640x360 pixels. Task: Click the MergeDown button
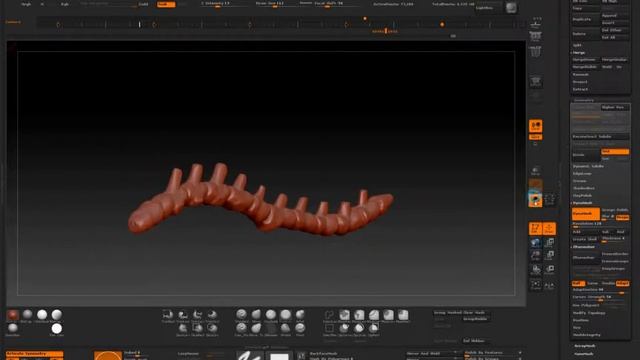point(586,60)
